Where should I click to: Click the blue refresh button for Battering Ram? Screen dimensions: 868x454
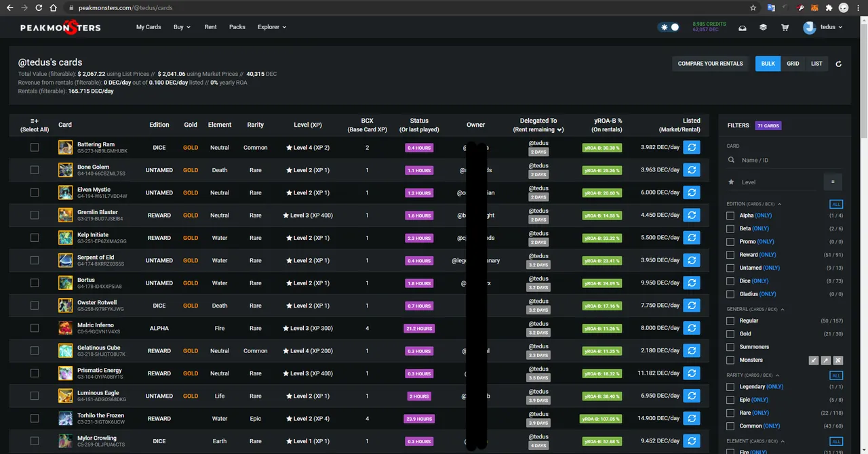(x=691, y=147)
